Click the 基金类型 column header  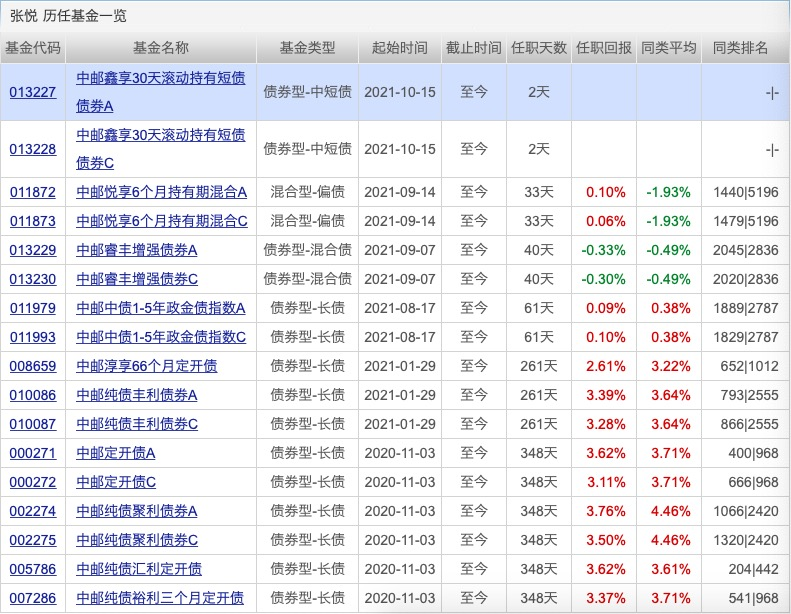coord(308,48)
